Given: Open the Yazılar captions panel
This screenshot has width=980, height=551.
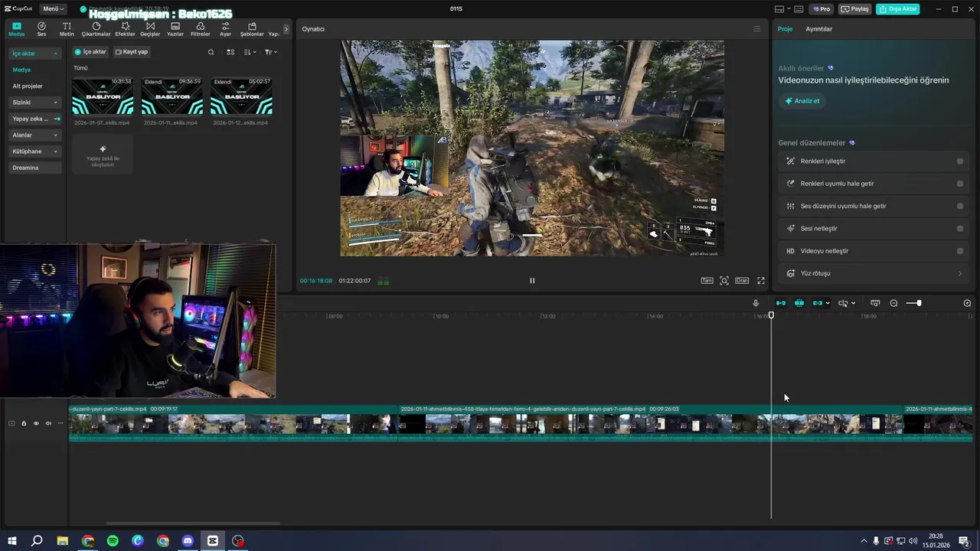Looking at the screenshot, I should [x=175, y=29].
